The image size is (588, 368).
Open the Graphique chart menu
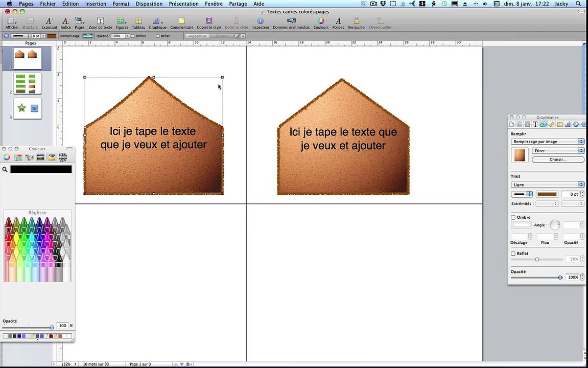coord(157,24)
